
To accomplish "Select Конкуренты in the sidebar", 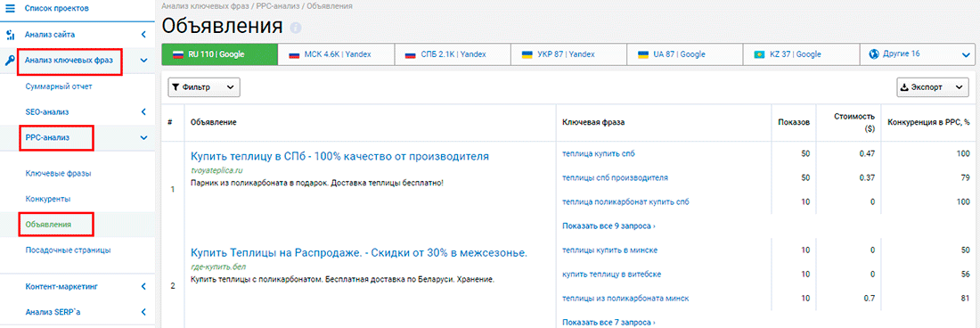I will click(47, 199).
